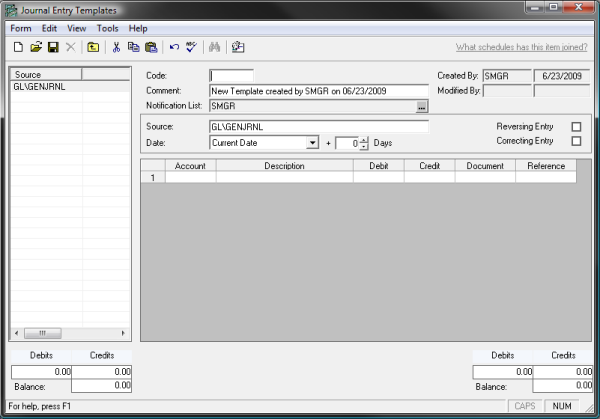
Task: Save the template with the floppy disk icon
Action: click(x=52, y=47)
